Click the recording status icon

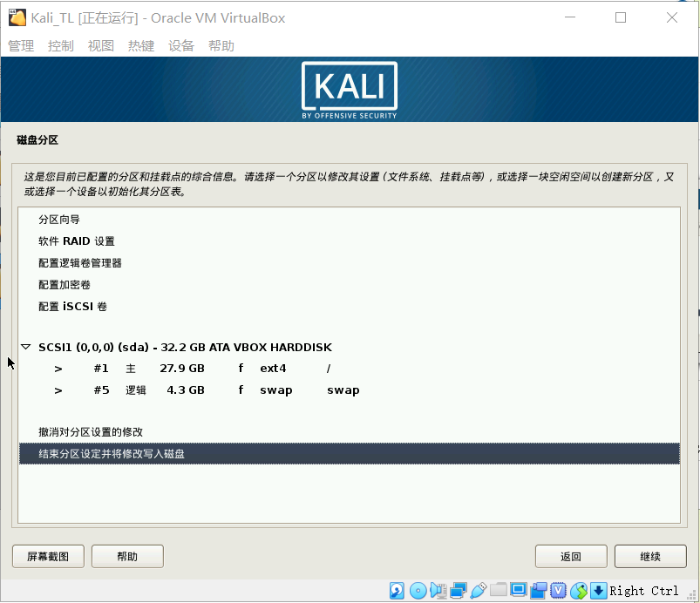[539, 591]
